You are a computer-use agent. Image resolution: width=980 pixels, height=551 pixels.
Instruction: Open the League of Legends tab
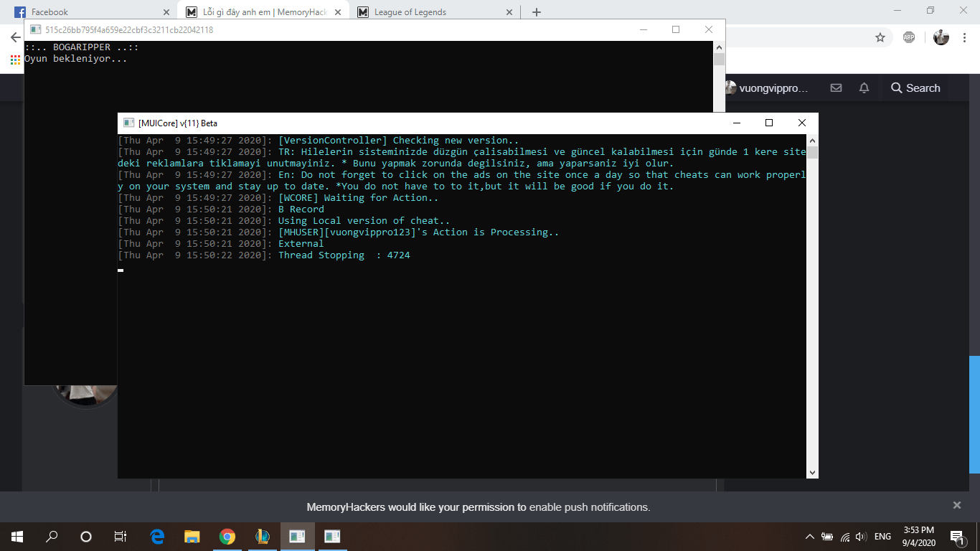coord(434,11)
